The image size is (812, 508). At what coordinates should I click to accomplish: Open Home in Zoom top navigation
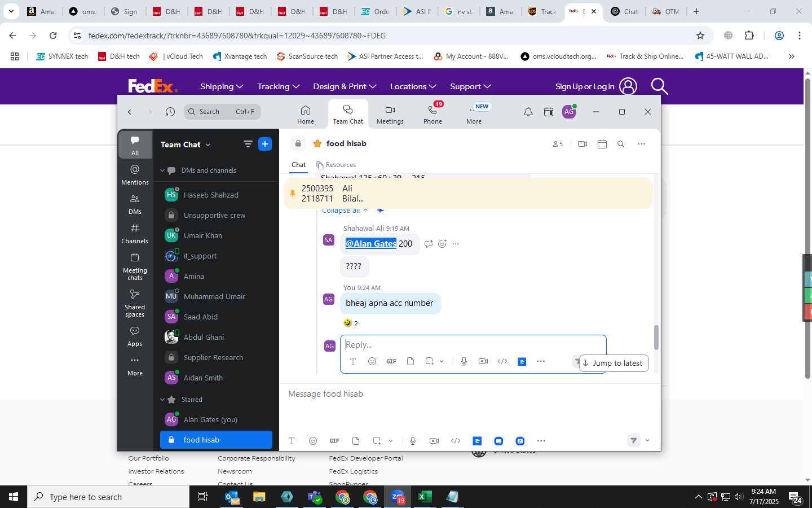pos(305,114)
